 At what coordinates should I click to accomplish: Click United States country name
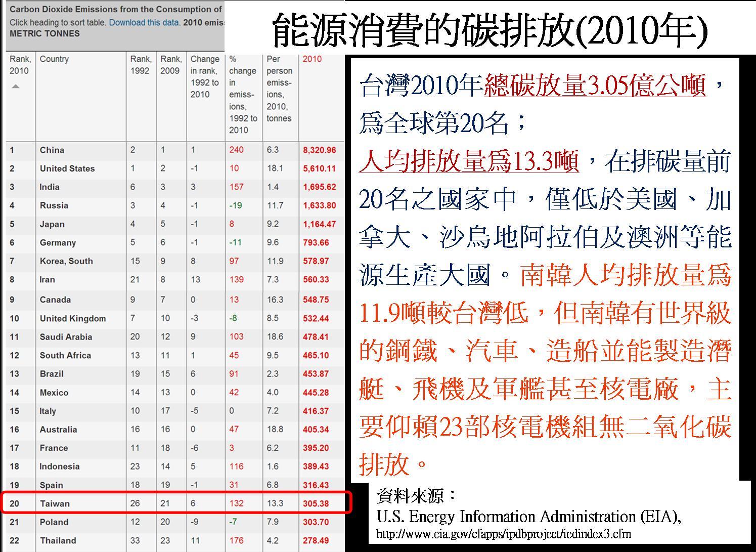tap(67, 168)
